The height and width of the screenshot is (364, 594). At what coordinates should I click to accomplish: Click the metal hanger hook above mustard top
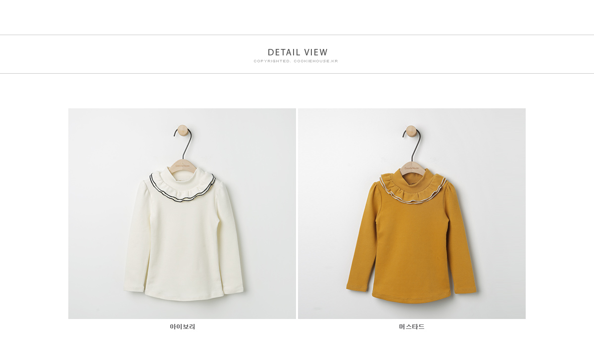point(412,145)
